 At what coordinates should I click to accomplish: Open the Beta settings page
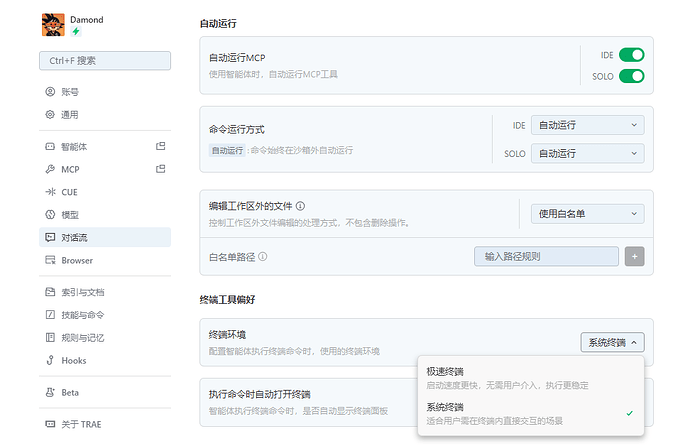point(105,392)
